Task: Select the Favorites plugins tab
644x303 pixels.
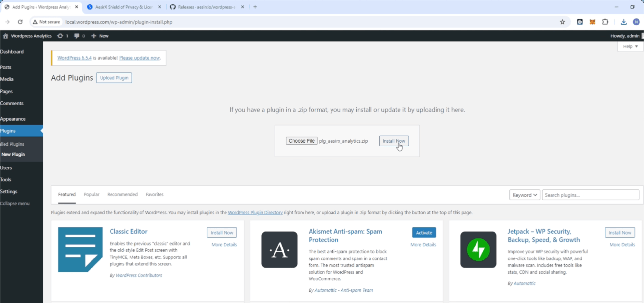Action: (x=154, y=194)
